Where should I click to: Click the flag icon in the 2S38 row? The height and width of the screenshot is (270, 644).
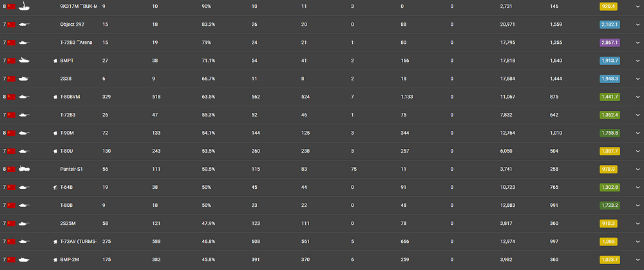[11, 79]
